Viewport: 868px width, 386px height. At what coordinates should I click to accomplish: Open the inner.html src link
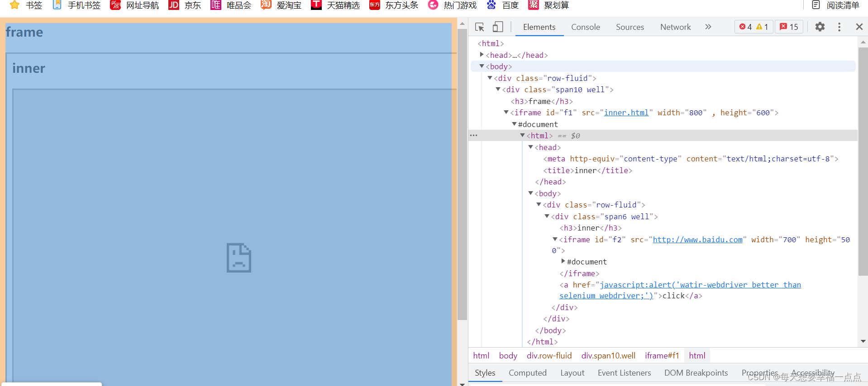pos(626,113)
